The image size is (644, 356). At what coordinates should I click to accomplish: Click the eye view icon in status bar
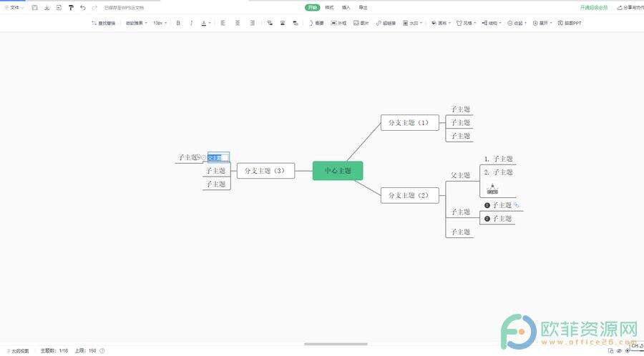pos(620,351)
